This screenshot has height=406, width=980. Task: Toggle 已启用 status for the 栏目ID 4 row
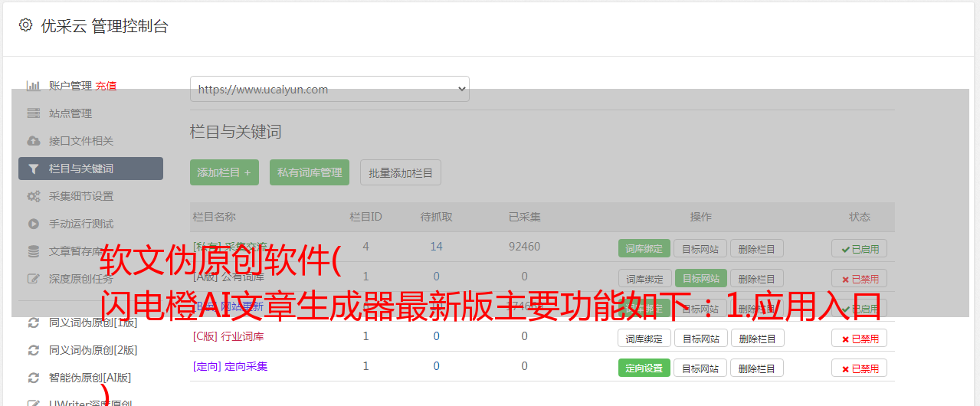[x=860, y=248]
